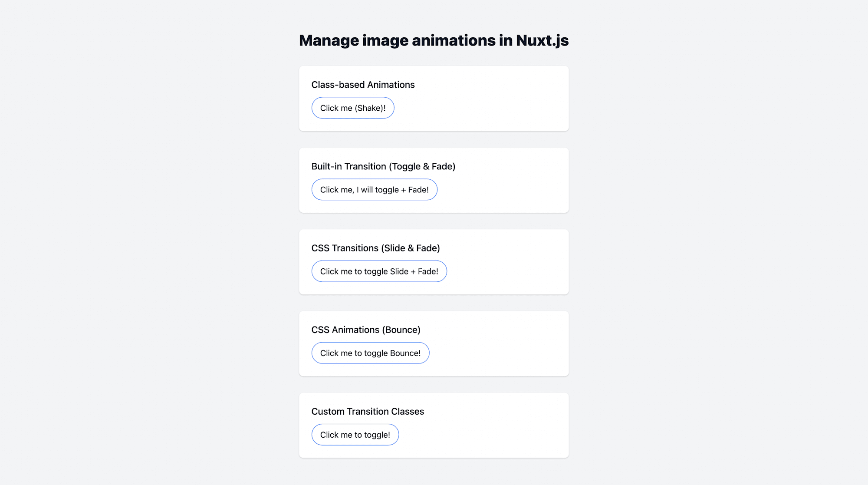The height and width of the screenshot is (485, 868).
Task: Click 'Click me to toggle Slide + Fade!' button
Action: coord(379,271)
